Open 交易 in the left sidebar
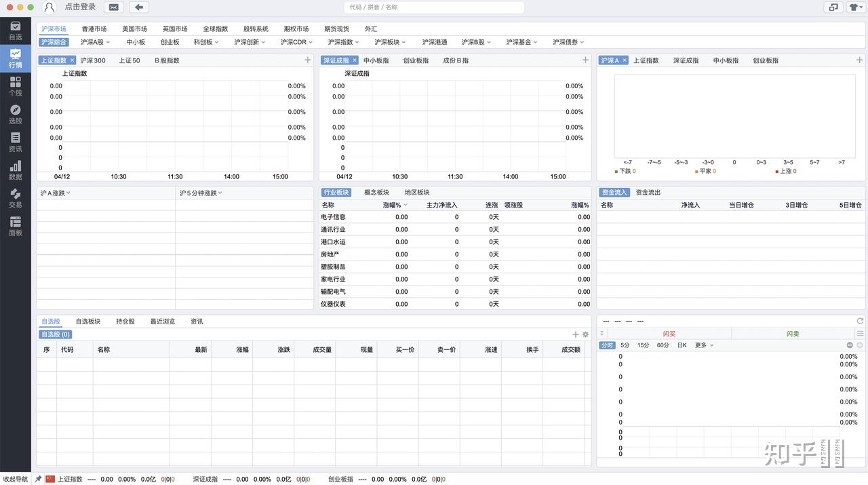This screenshot has height=485, width=868. click(15, 198)
